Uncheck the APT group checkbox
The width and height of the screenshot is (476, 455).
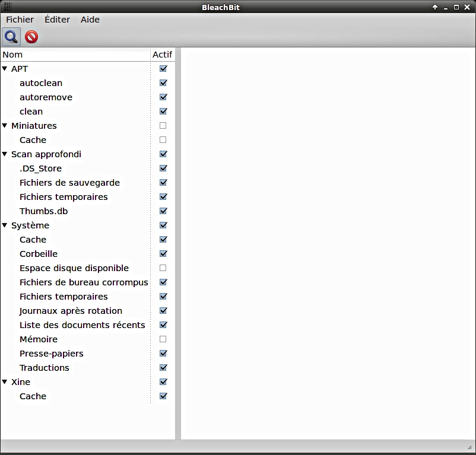click(x=163, y=69)
